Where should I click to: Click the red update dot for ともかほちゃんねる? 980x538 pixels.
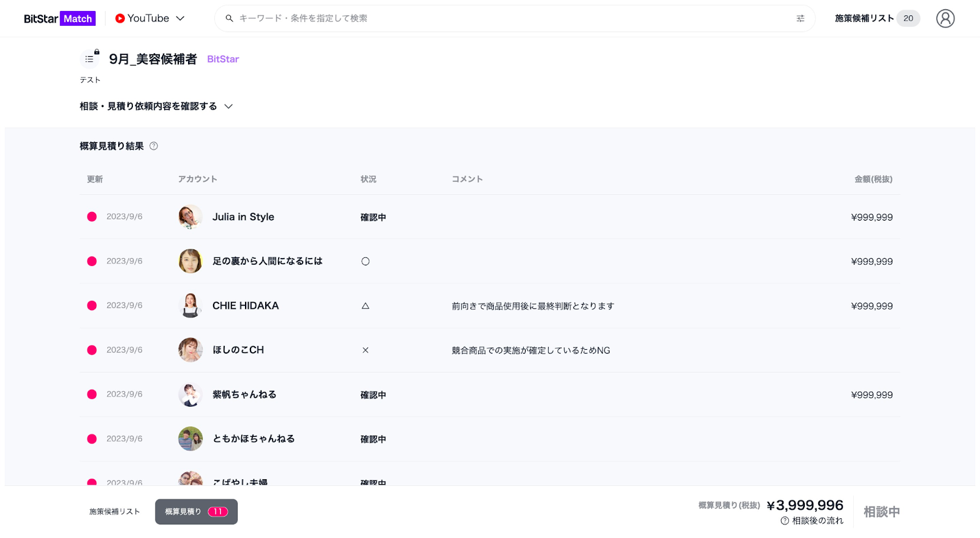pos(92,439)
